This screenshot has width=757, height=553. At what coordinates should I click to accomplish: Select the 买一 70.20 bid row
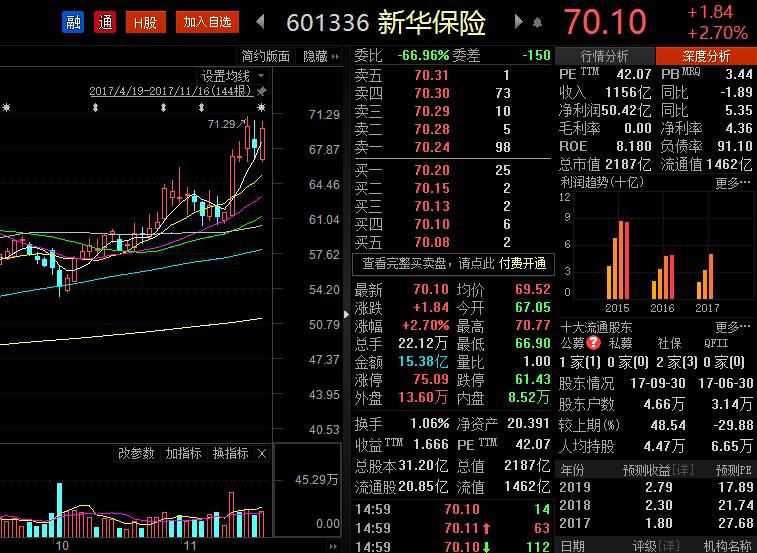tap(453, 170)
